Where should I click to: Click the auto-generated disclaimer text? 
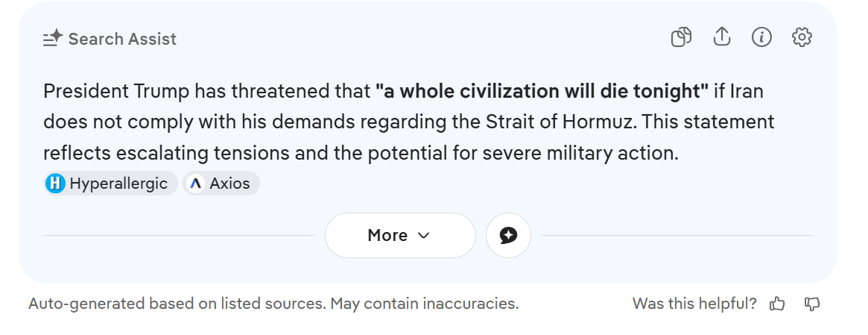(x=273, y=304)
